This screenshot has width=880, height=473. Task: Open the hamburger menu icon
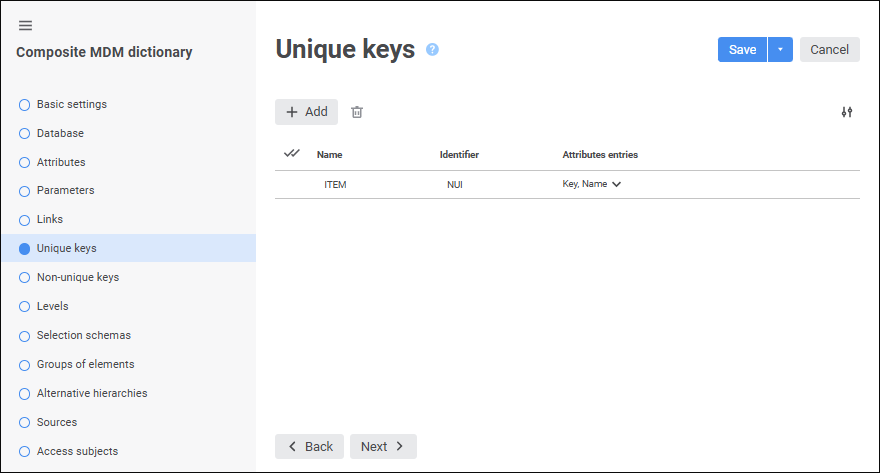[x=25, y=25]
